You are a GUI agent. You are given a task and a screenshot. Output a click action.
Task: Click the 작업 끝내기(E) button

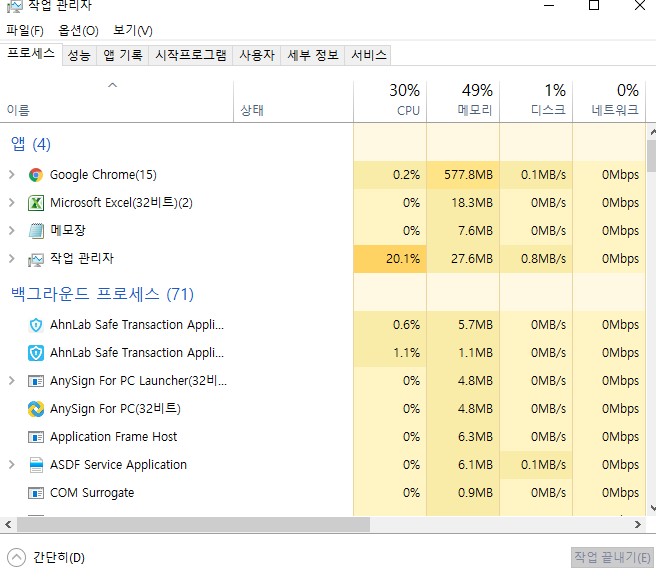coord(612,557)
